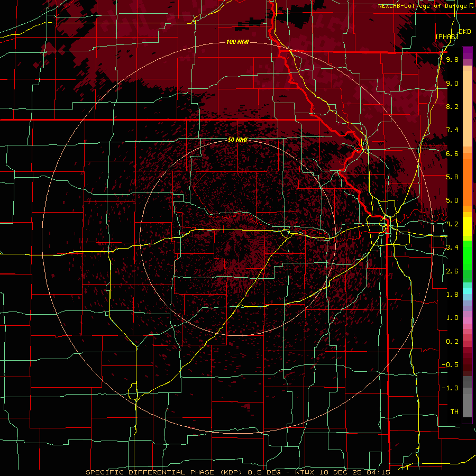Click the 50 NMI range ring label
The width and height of the screenshot is (476, 476).
(x=237, y=140)
